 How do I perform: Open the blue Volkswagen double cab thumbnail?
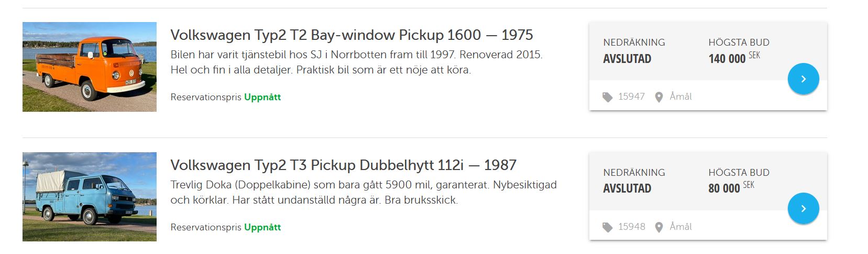tap(90, 197)
